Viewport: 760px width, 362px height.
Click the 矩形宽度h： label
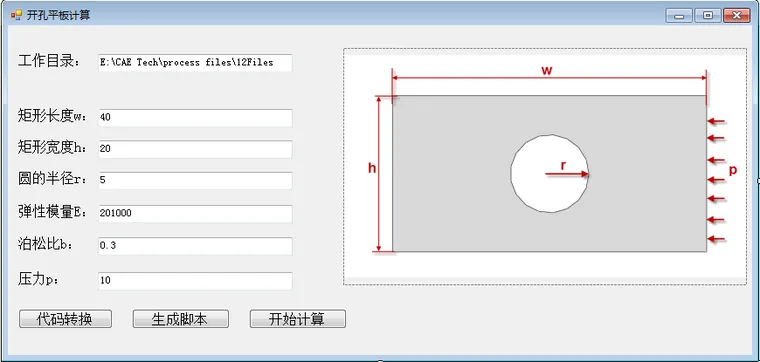[52, 148]
